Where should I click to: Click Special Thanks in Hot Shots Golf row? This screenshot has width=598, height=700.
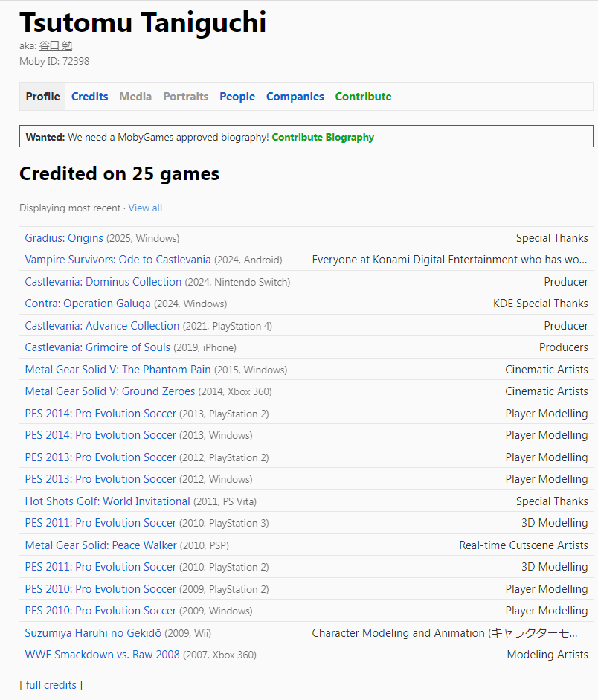(552, 501)
